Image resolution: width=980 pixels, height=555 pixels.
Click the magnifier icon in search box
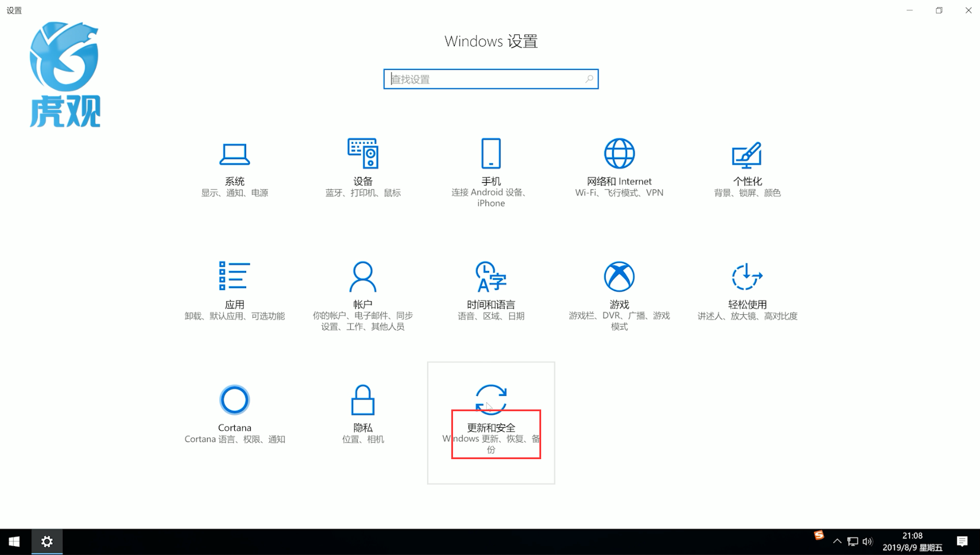click(589, 79)
